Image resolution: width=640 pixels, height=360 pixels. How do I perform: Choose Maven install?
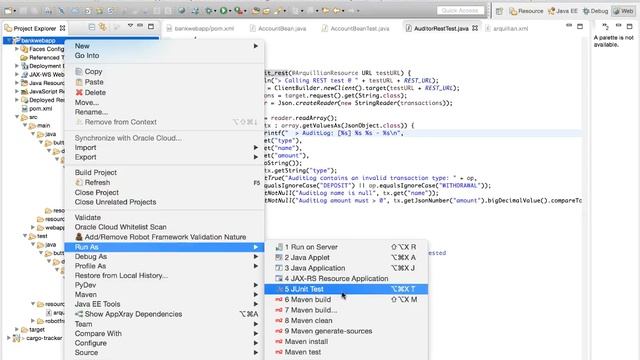tap(346, 342)
